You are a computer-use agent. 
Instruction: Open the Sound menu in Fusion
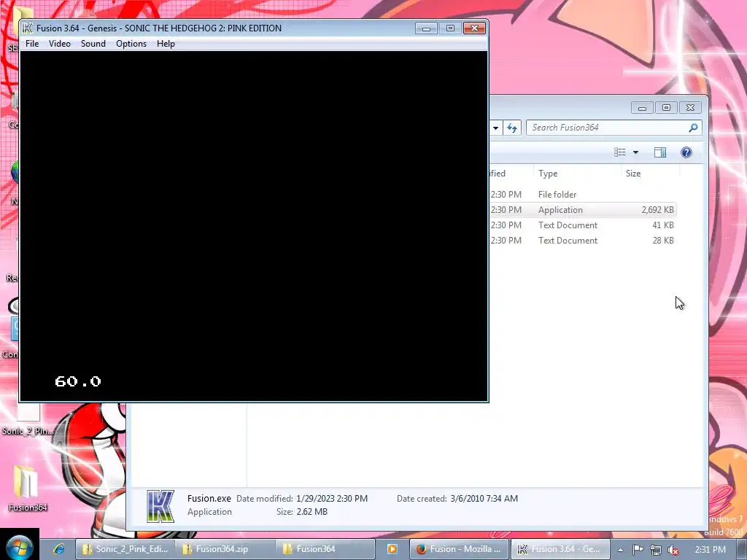pos(93,43)
